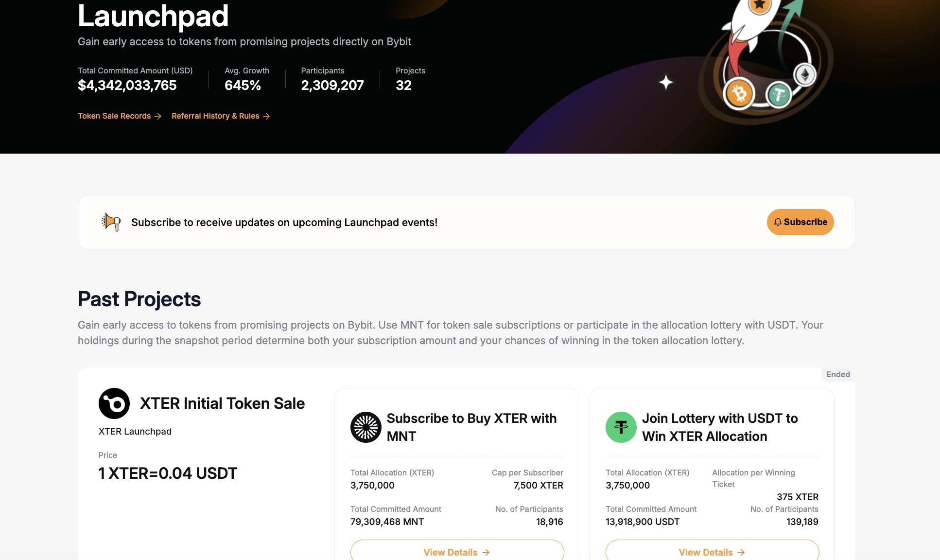Click Subscribe to Buy XTER with MNT heading

tap(472, 427)
